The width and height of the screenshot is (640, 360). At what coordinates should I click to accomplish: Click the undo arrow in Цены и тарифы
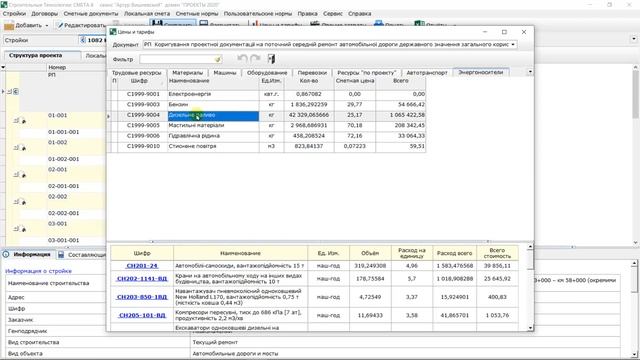click(x=242, y=59)
